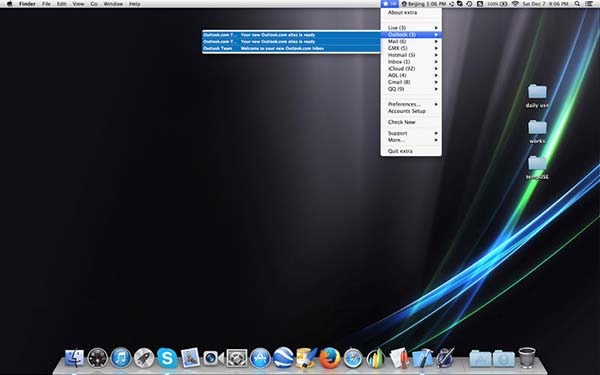Screen dimensions: 600x375
Task: Launch Firefox from the dock
Action: coord(329,358)
